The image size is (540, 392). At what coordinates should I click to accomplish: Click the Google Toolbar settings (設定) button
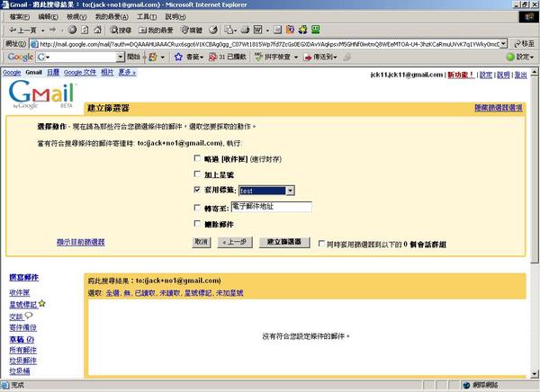[x=520, y=57]
